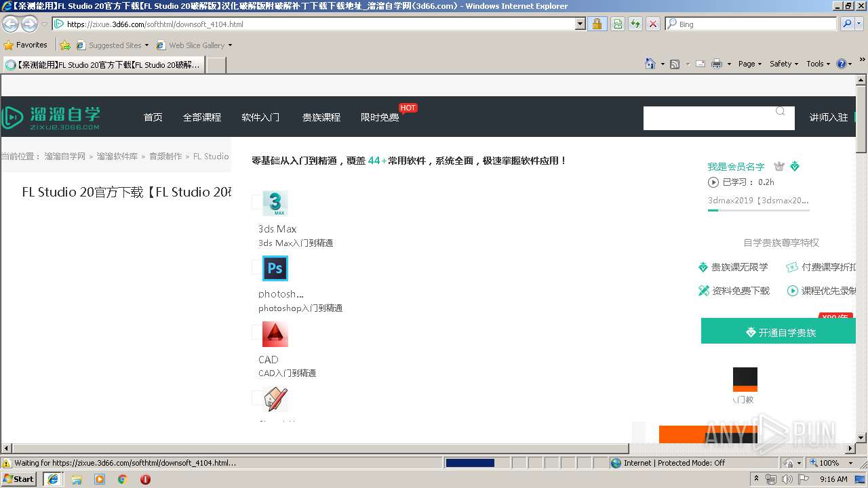This screenshot has height=488, width=868.
Task: Click 溜溜自学网 breadcrumb link
Action: click(65, 156)
